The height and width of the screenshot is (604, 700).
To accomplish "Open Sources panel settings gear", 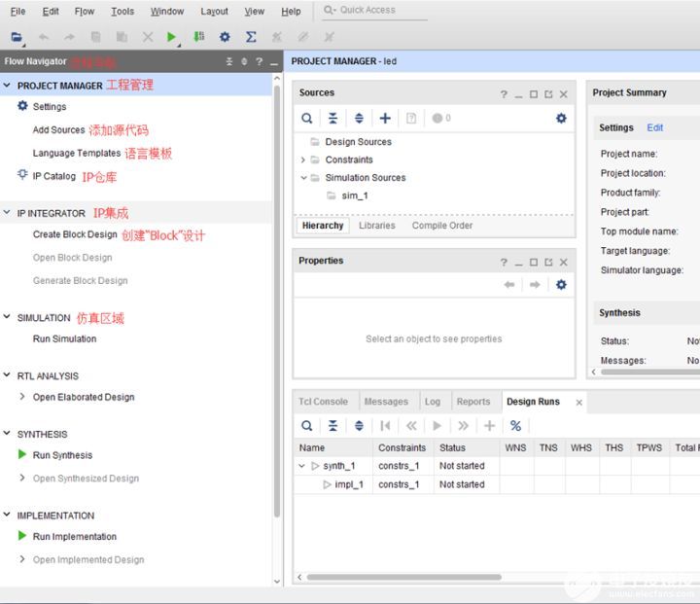I will tap(561, 119).
